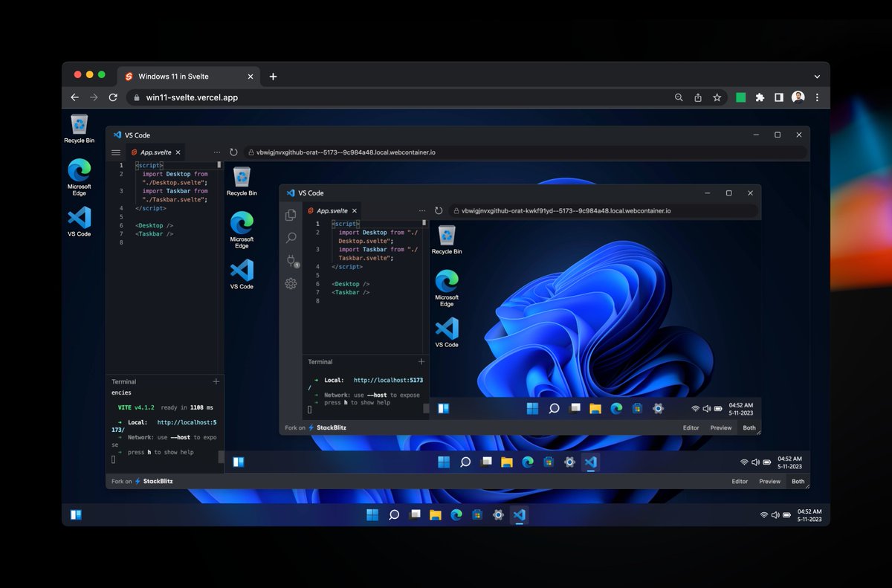Click Fork on StackBlitz in inner VS Code
This screenshot has height=588, width=892.
tap(316, 427)
